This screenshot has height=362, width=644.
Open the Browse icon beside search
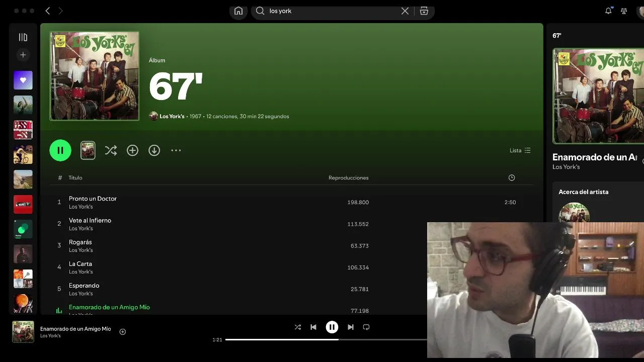pos(424,11)
